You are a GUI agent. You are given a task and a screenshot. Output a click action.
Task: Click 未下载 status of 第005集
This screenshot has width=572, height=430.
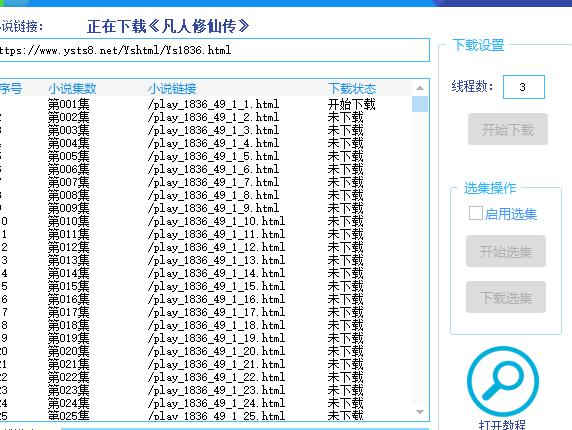tap(345, 156)
